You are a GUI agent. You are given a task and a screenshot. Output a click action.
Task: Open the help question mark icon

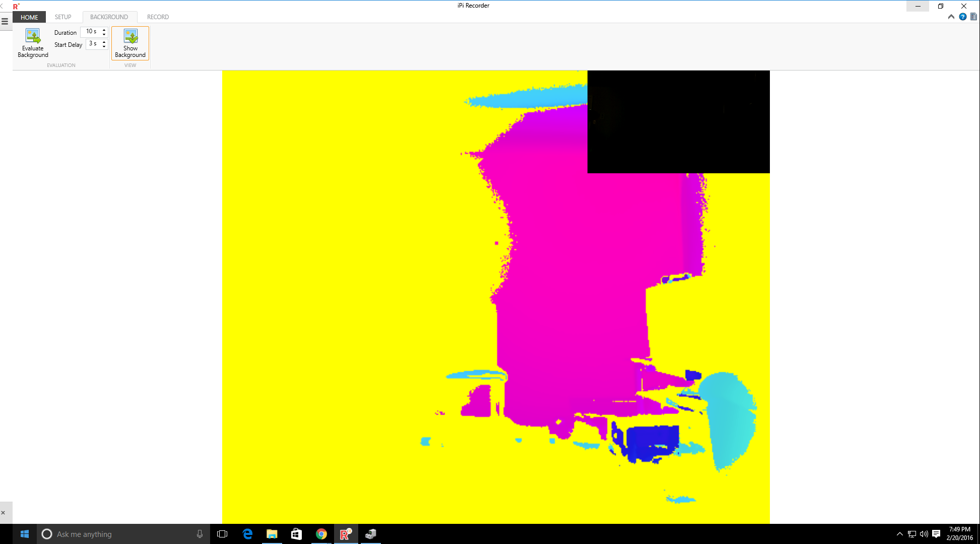click(963, 17)
